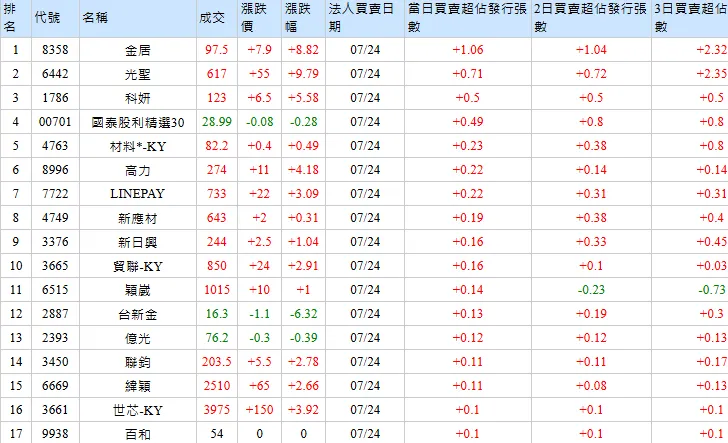This screenshot has width=728, height=443.
Task: Open stock 貿聯-KY from the list
Action: point(138,266)
